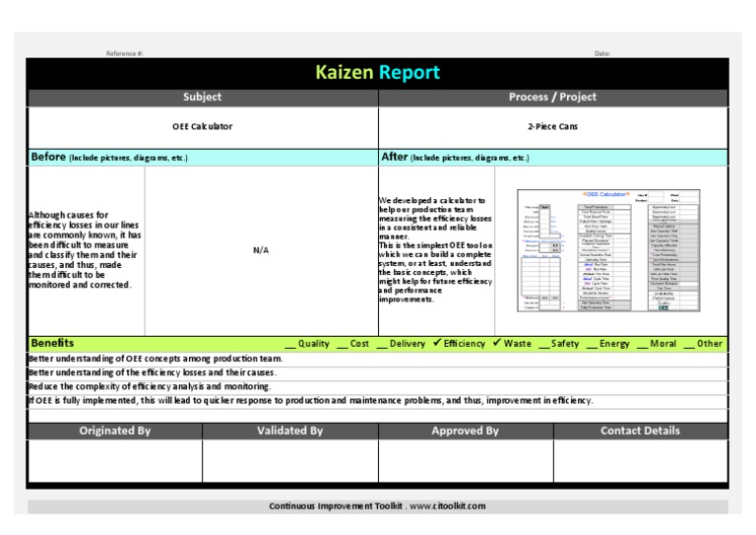The image size is (756, 535).
Task: Check the Quality benefit checkbox
Action: [289, 344]
